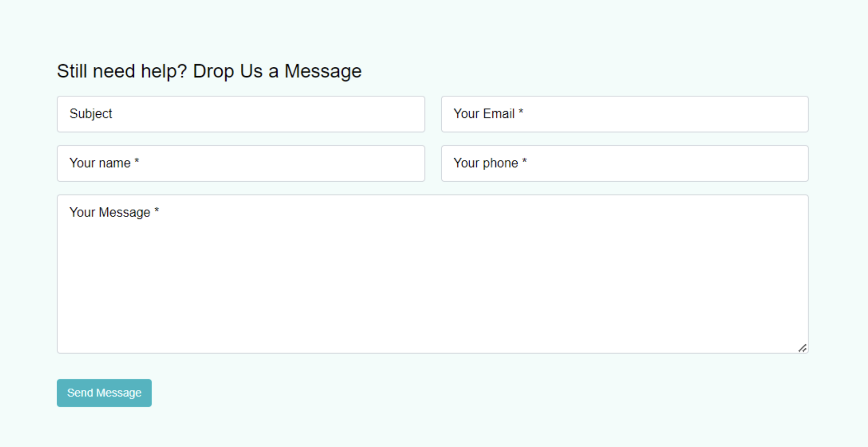
Task: Click the 'Subject' placeholder text
Action: click(91, 114)
